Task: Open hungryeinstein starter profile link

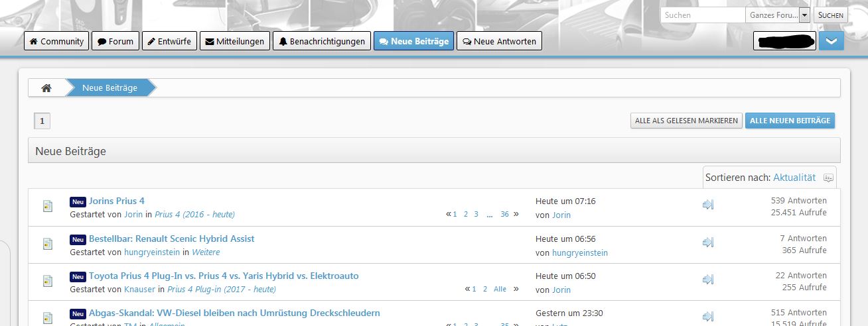Action: [x=152, y=252]
